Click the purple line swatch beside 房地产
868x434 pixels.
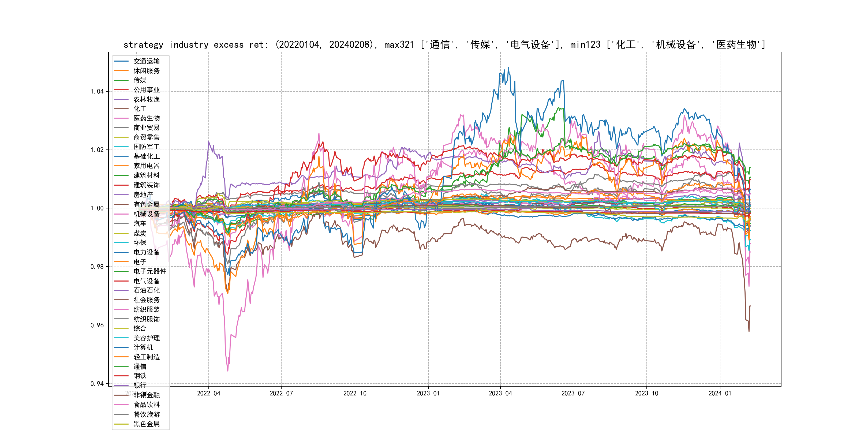(121, 195)
